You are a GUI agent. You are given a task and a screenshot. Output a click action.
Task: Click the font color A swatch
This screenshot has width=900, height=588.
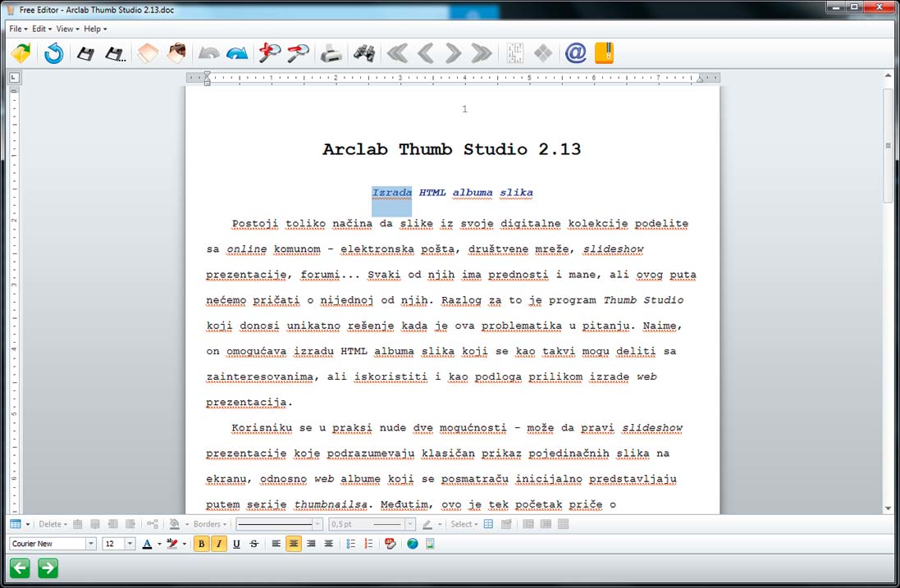pos(147,543)
